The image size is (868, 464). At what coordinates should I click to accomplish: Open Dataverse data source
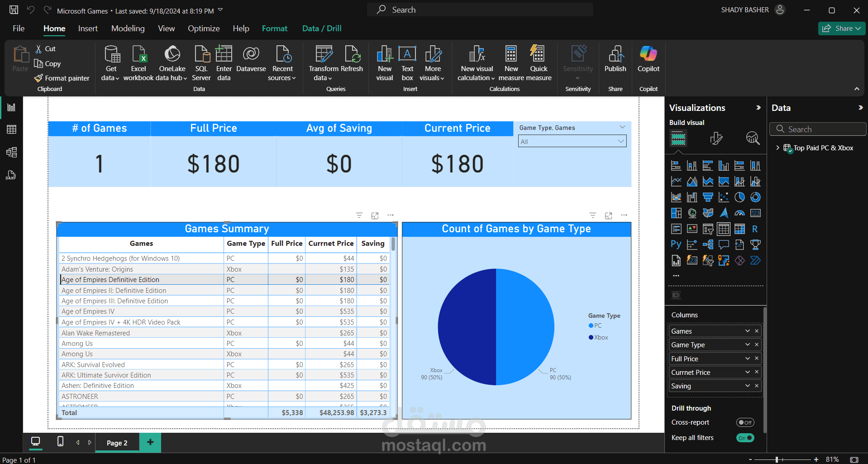point(251,59)
